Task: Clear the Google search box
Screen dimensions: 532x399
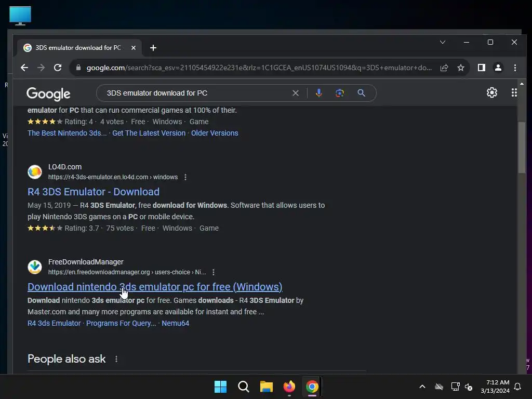Action: coord(296,93)
